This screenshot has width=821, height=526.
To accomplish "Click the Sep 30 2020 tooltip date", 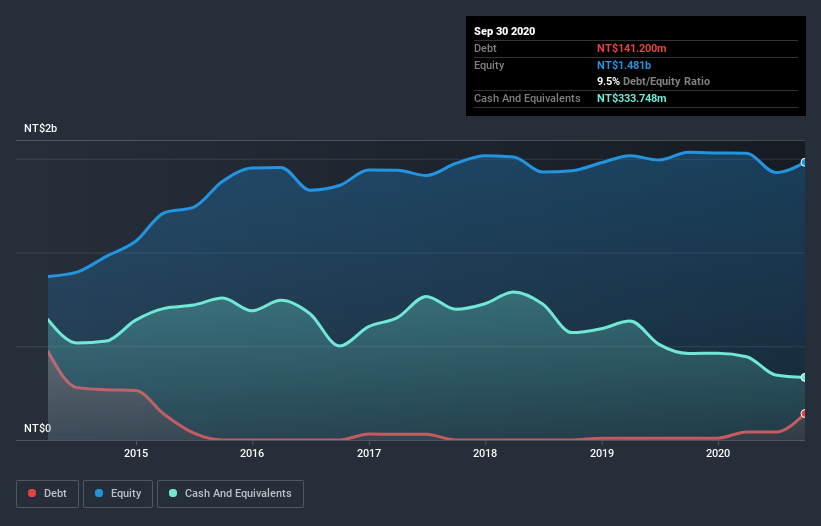I will (x=504, y=31).
